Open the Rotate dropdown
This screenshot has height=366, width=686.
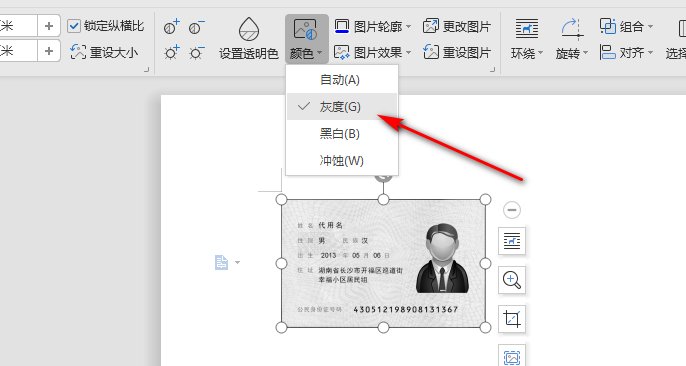tap(571, 38)
